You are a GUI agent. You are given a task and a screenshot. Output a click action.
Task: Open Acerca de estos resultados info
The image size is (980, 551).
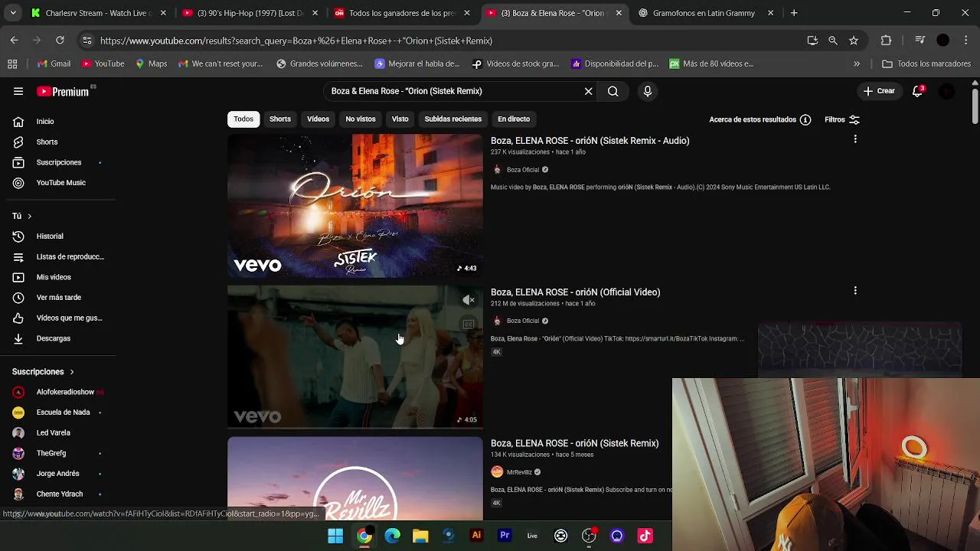pyautogui.click(x=759, y=119)
